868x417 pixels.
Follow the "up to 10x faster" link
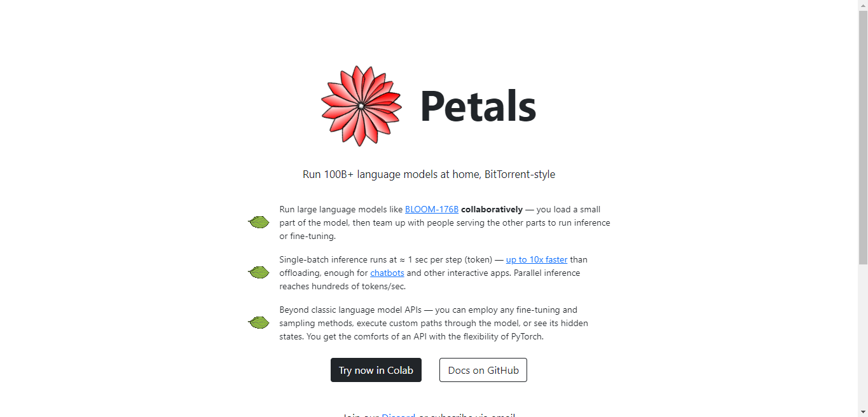[x=537, y=259]
